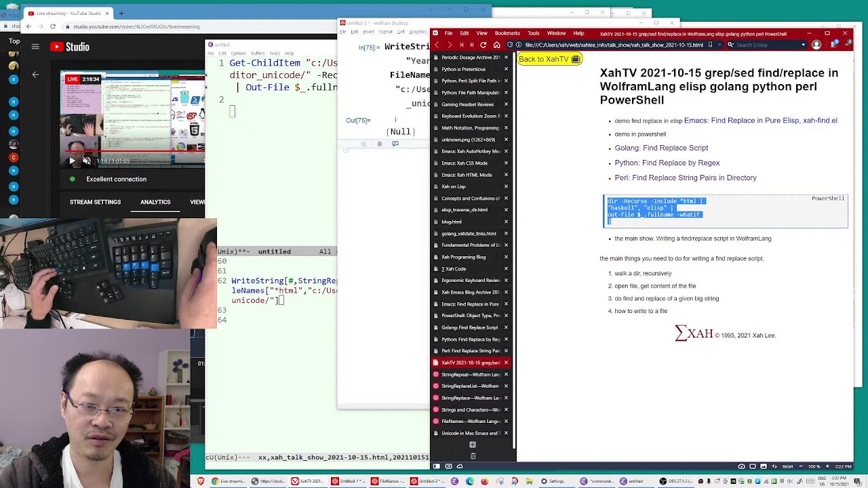Click the XAH sigma logo link
The width and height of the screenshot is (868, 488).
694,333
